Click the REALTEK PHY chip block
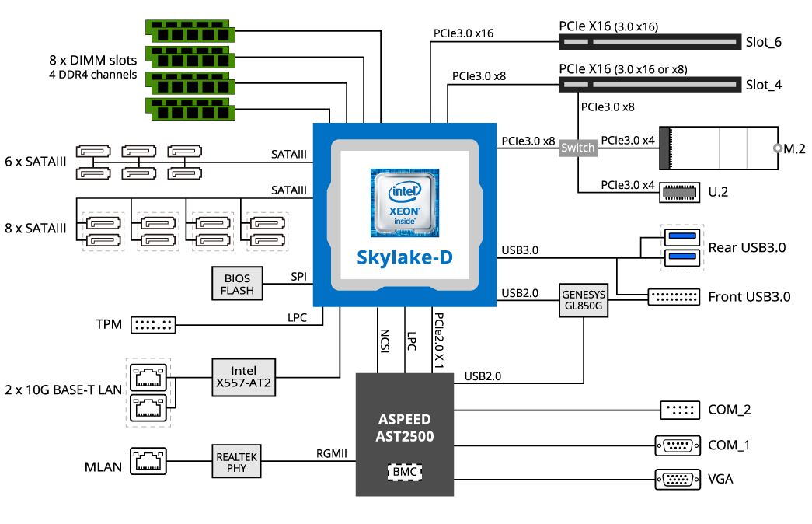Screen dimensions: 812x524 point(236,461)
